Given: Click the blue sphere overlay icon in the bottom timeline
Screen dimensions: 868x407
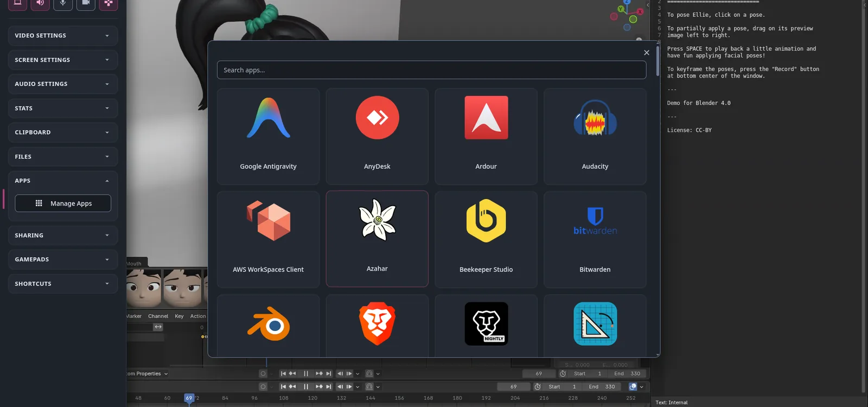Looking at the screenshot, I should (633, 387).
